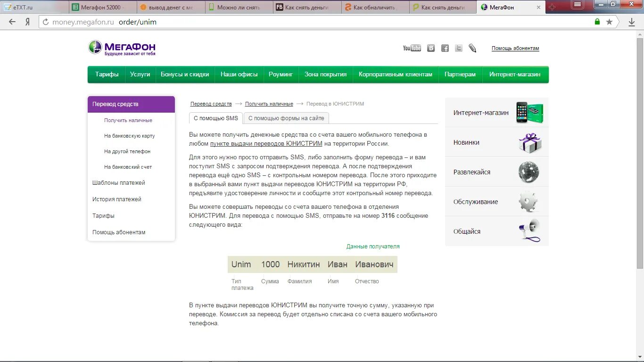The image size is (644, 362).
Task: Click SMS number '3116' text
Action: pos(388,216)
